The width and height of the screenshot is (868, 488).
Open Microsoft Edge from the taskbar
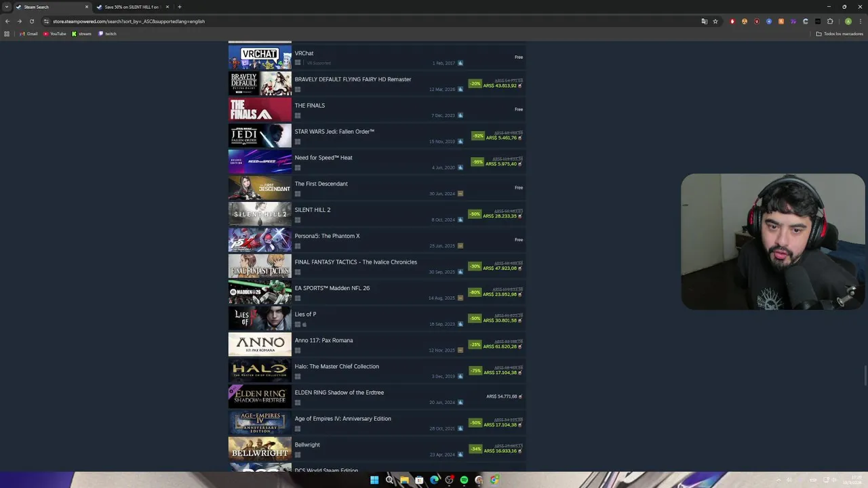point(434,480)
